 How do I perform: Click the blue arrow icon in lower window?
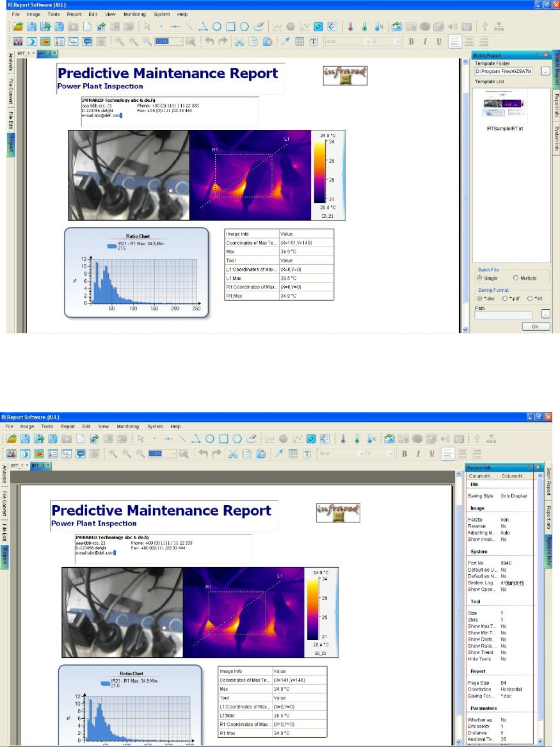[278, 454]
